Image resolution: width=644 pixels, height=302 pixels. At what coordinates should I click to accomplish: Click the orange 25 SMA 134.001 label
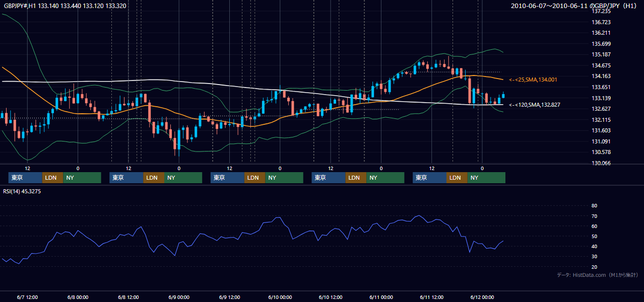point(533,80)
